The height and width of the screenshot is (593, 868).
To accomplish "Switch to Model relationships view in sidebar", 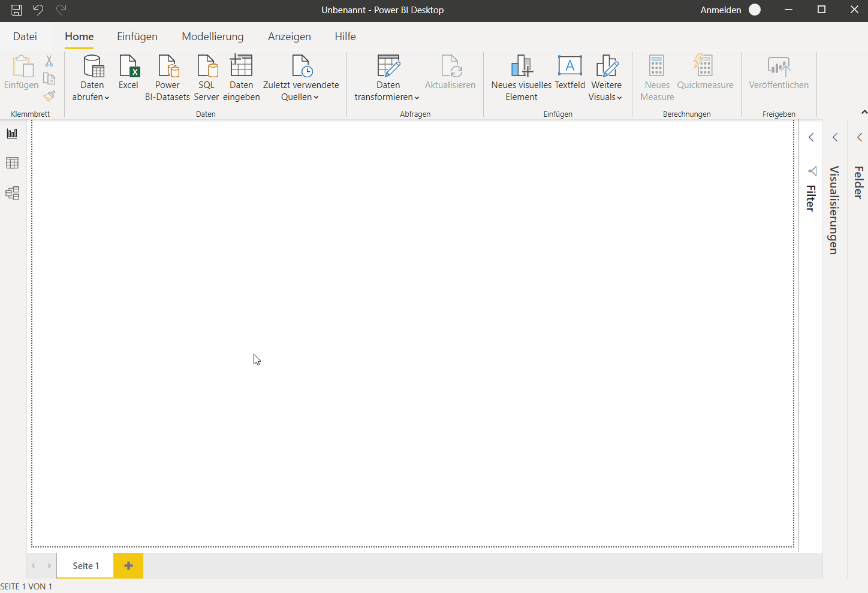I will pyautogui.click(x=12, y=193).
